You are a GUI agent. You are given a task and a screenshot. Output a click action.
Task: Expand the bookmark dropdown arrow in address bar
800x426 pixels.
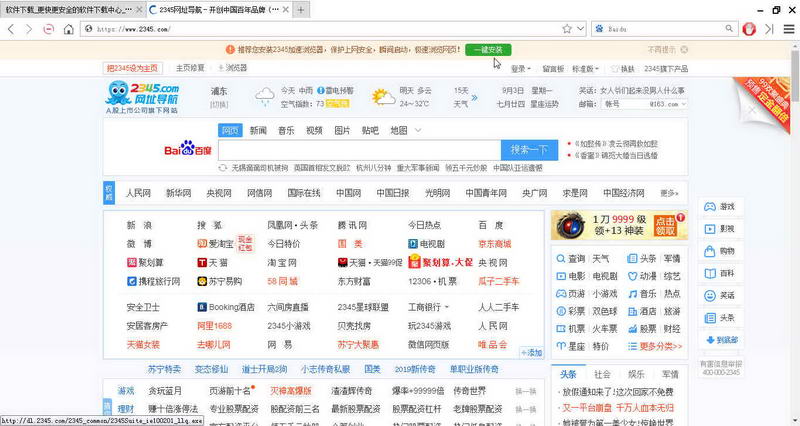(580, 29)
